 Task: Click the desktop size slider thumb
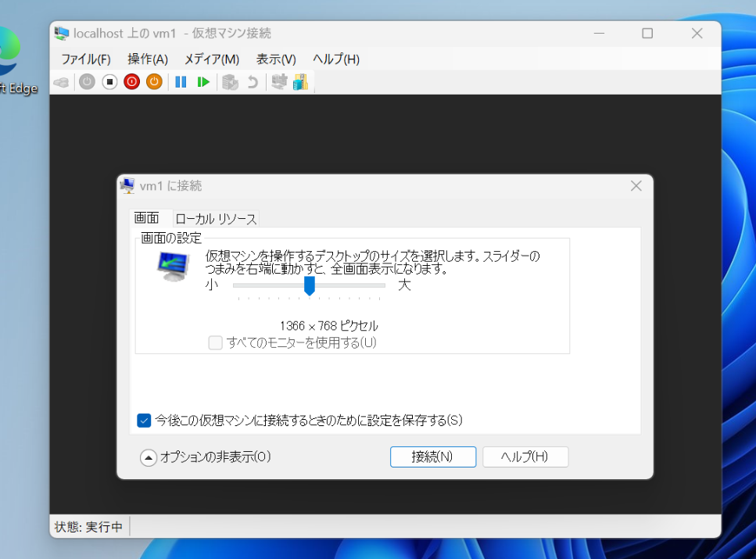pyautogui.click(x=310, y=285)
